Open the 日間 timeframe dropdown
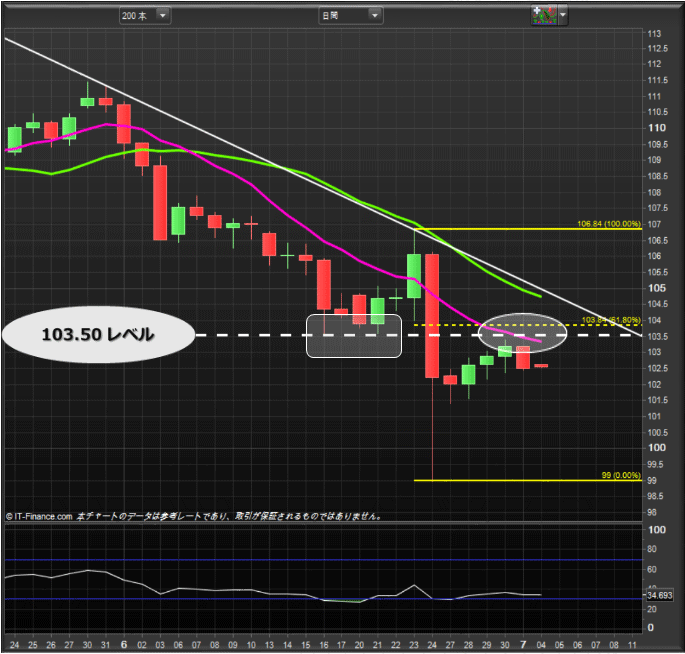 tap(351, 16)
